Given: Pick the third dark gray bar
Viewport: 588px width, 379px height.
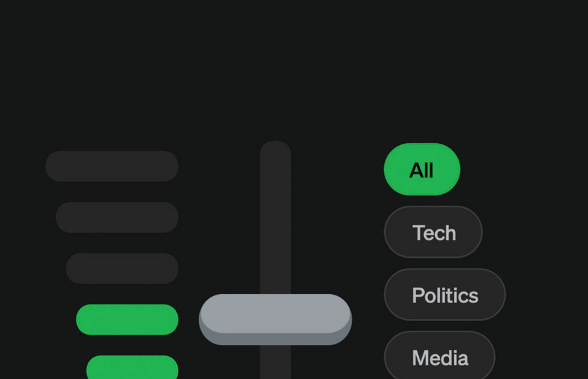Looking at the screenshot, I should coord(122,268).
